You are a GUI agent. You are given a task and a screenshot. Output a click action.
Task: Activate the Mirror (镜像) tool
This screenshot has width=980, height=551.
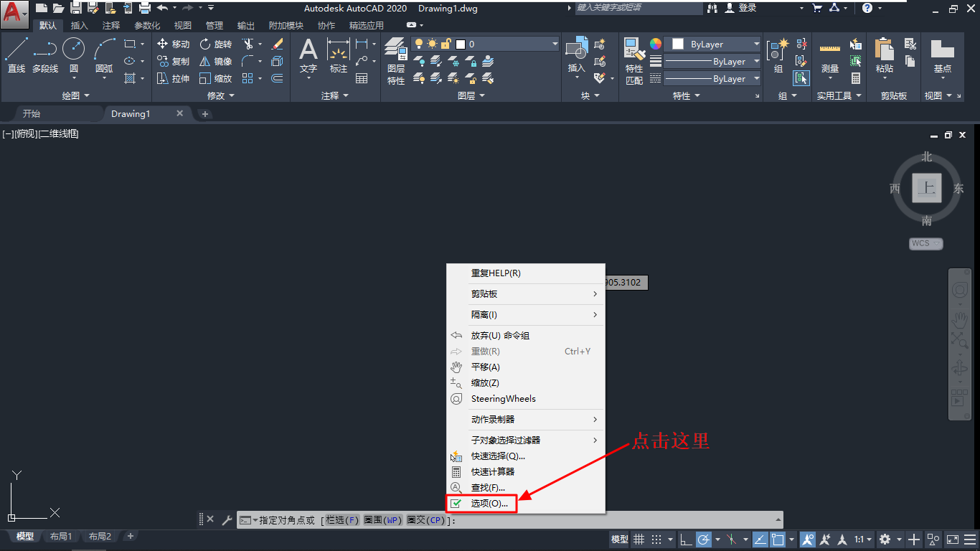(216, 60)
